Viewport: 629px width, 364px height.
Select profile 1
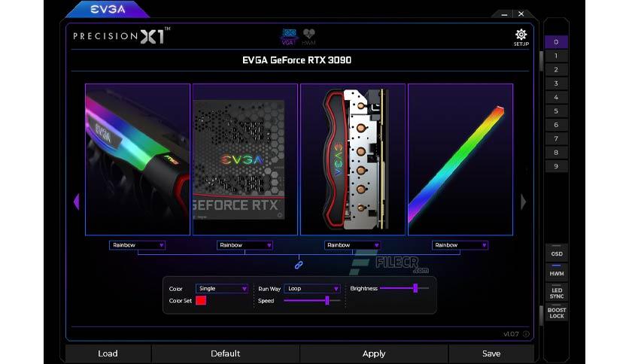click(x=556, y=56)
